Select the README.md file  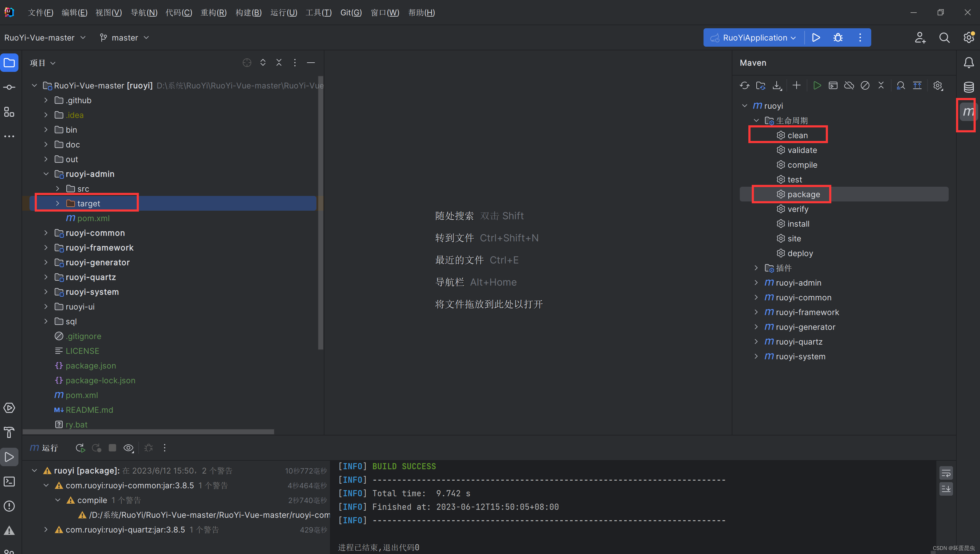84,410
